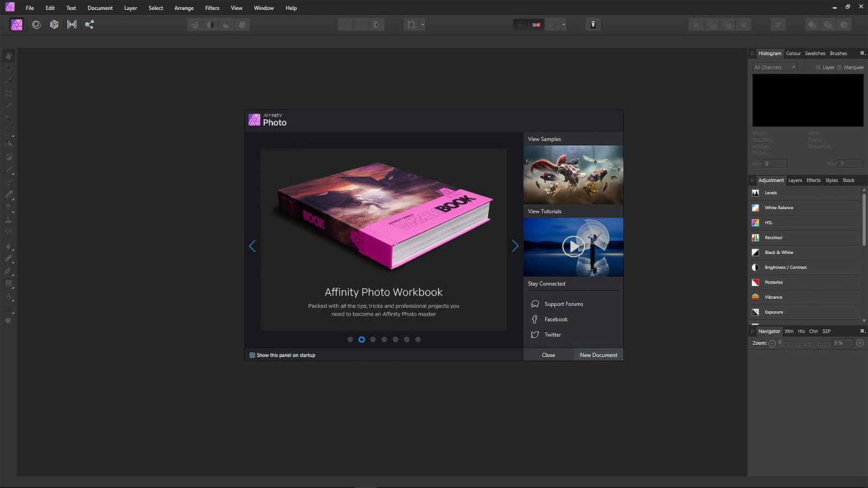Select the View (hand) tool
The width and height of the screenshot is (868, 488).
(9, 56)
